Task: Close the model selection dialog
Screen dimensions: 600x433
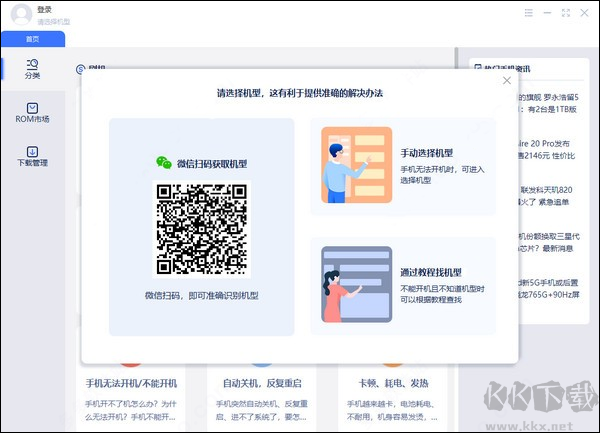Action: click(507, 80)
